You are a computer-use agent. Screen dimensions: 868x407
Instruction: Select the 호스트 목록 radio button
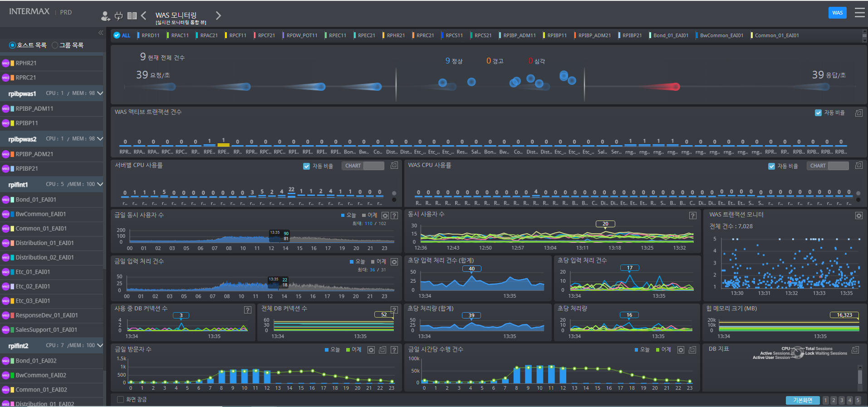click(x=13, y=45)
